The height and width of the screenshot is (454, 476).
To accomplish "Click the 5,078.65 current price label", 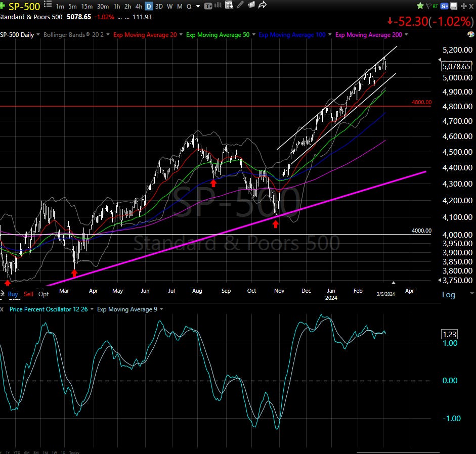I will coord(456,66).
